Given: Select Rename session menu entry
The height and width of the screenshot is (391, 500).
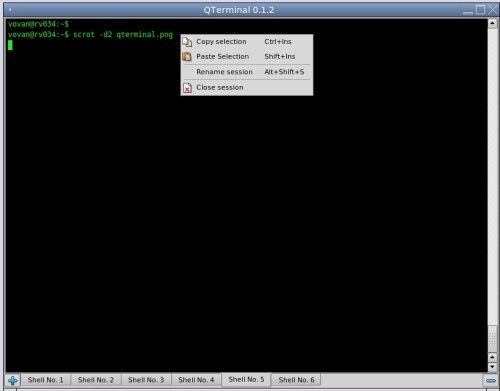Looking at the screenshot, I should 247,72.
